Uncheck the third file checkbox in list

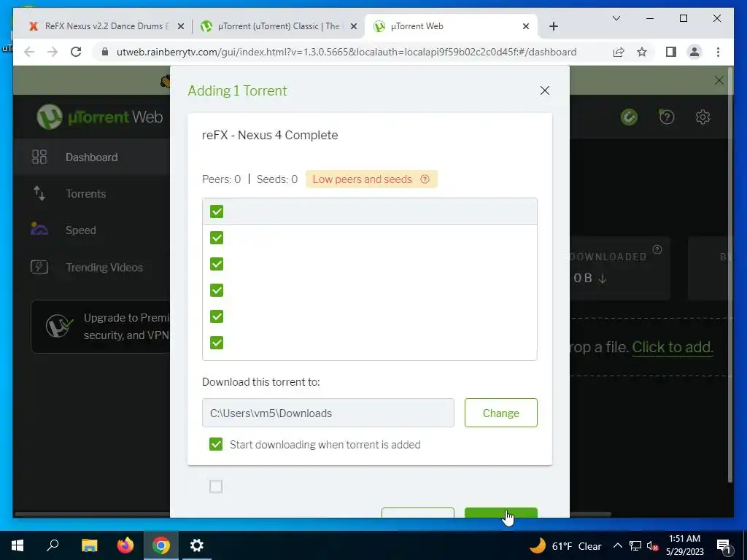217,264
